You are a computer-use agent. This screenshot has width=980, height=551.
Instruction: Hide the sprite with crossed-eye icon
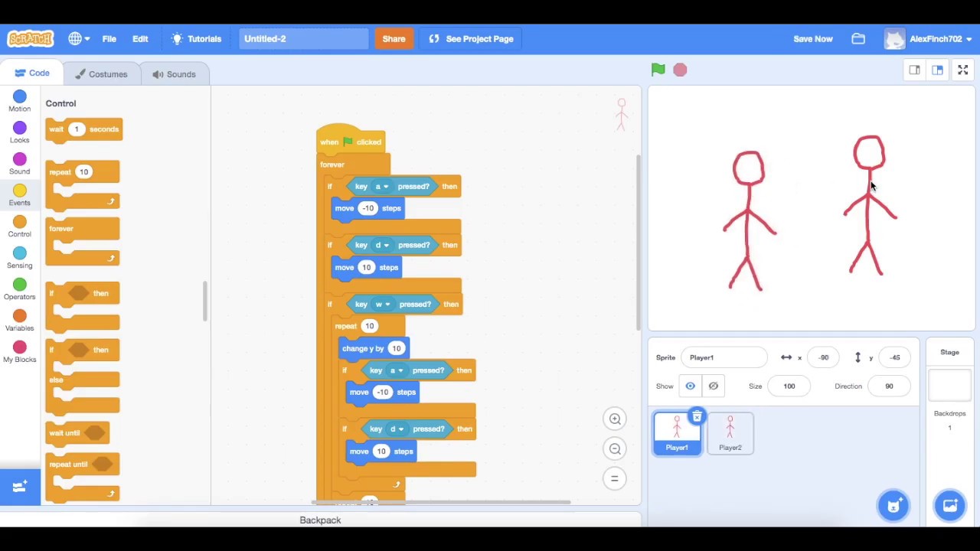tap(713, 386)
